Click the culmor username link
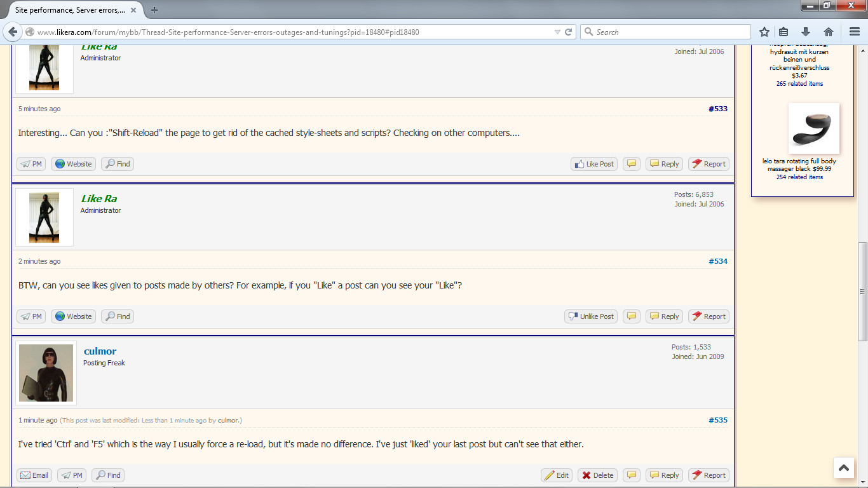868x488 pixels. [100, 351]
